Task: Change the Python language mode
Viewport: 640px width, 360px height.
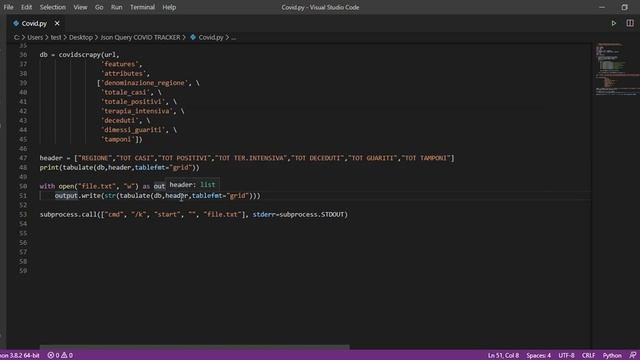Action: pyautogui.click(x=612, y=356)
